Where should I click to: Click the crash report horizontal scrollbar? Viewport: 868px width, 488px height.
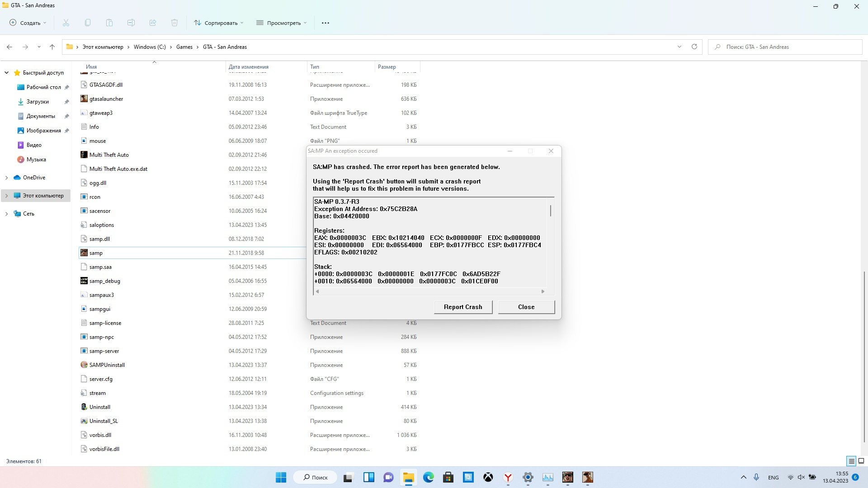tap(429, 291)
